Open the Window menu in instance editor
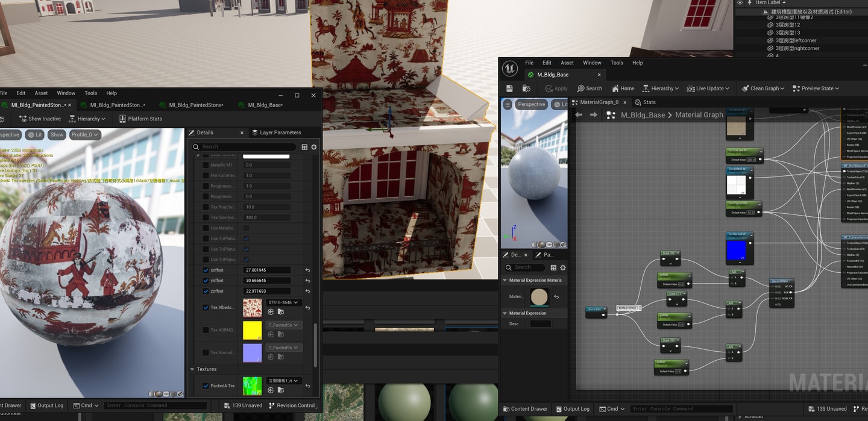This screenshot has width=868, height=421. coord(66,93)
